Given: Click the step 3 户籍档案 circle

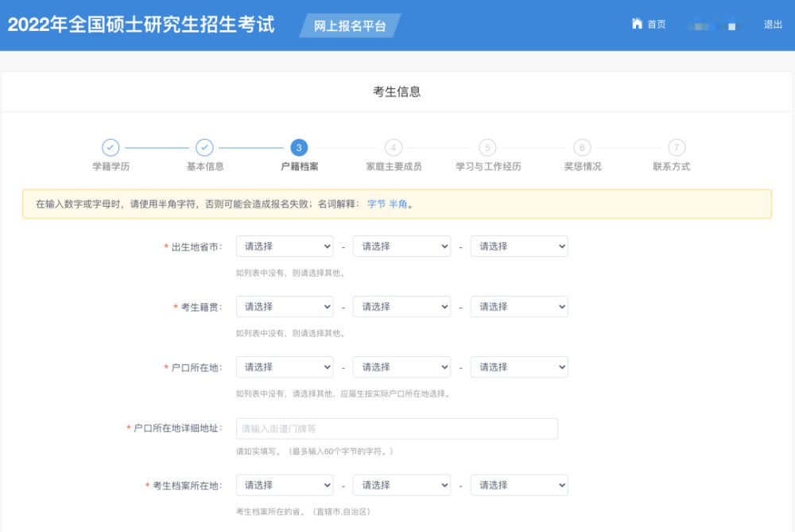Looking at the screenshot, I should [299, 148].
